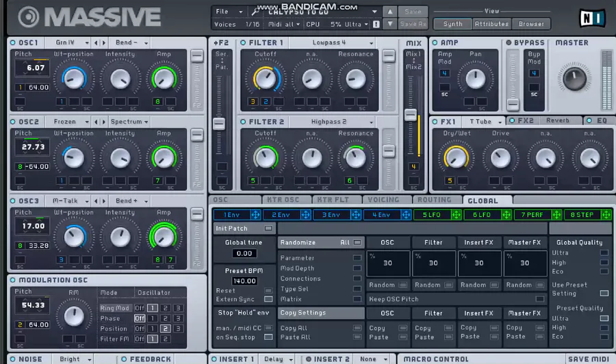Open the Ultra quality dropdown in header
The image size is (616, 364).
click(x=357, y=25)
